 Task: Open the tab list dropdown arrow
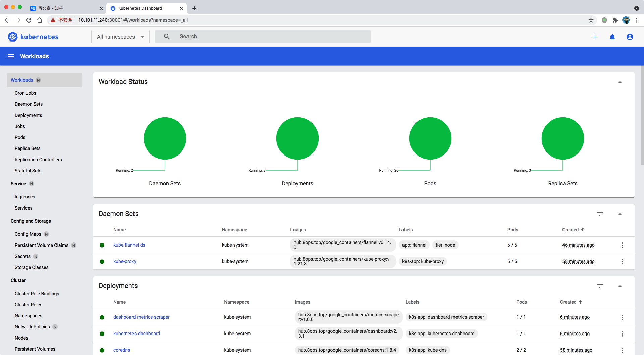tap(637, 8)
